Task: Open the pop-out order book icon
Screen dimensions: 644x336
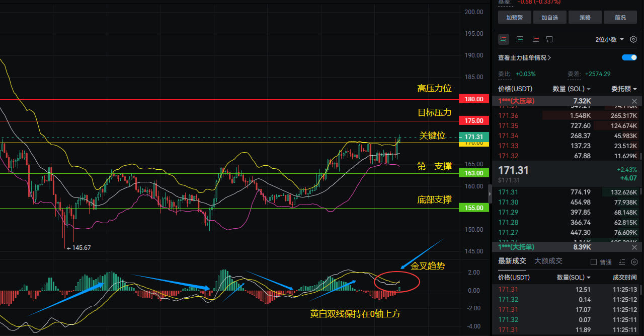Action: click(x=549, y=39)
